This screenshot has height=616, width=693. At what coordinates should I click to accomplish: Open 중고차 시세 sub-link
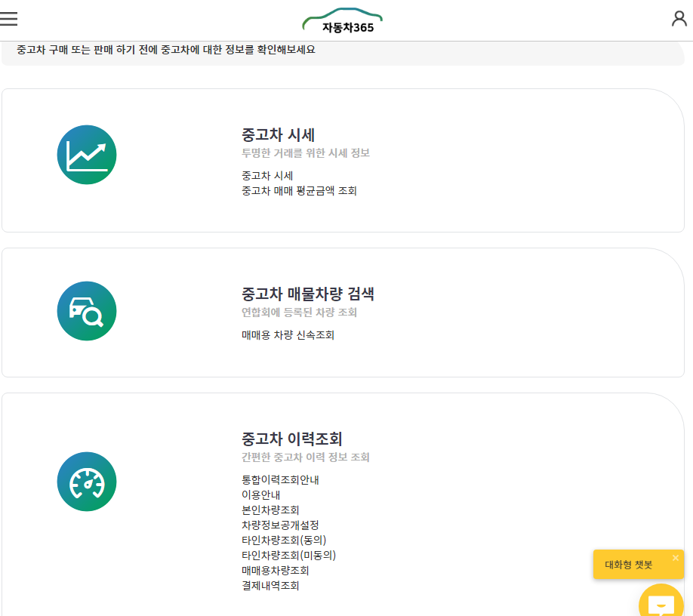[267, 176]
